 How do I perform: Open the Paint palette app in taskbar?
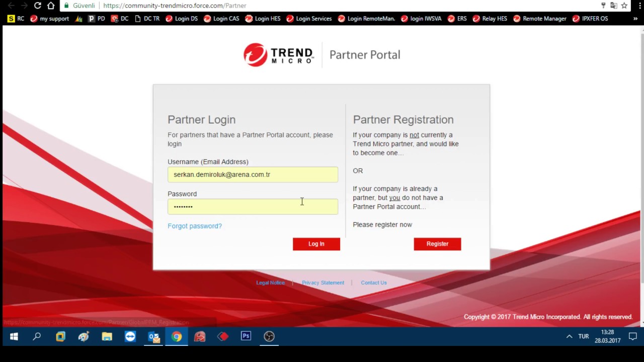(x=84, y=336)
